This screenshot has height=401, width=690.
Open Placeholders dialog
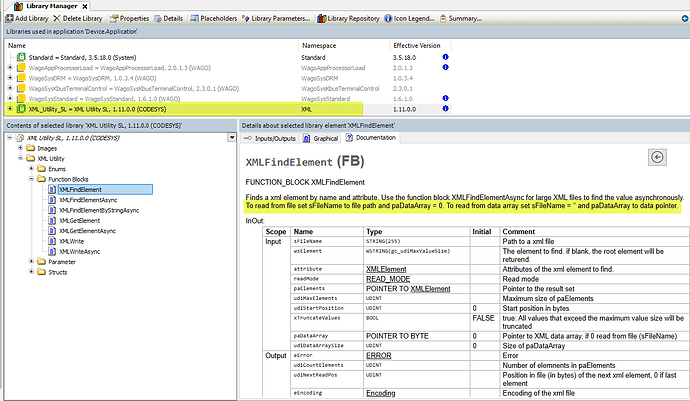pos(214,18)
